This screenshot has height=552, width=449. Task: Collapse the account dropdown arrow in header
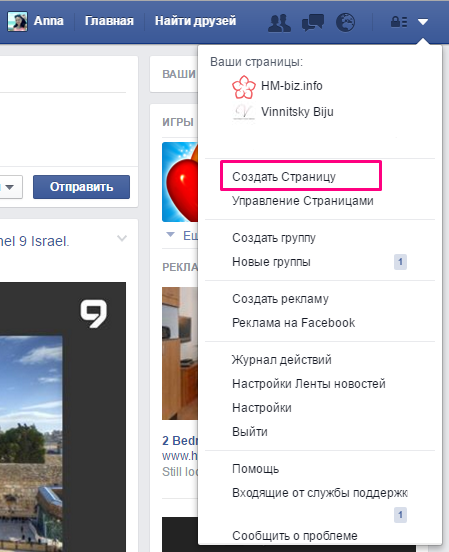423,22
